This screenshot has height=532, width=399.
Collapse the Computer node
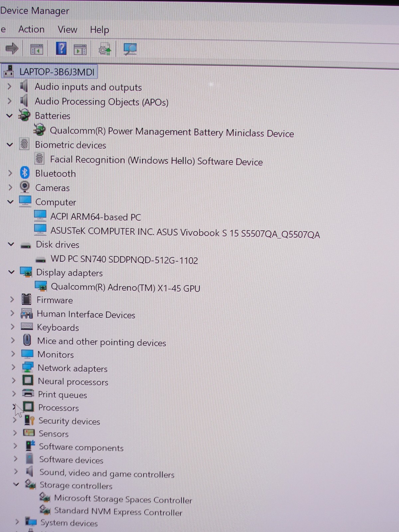(11, 201)
